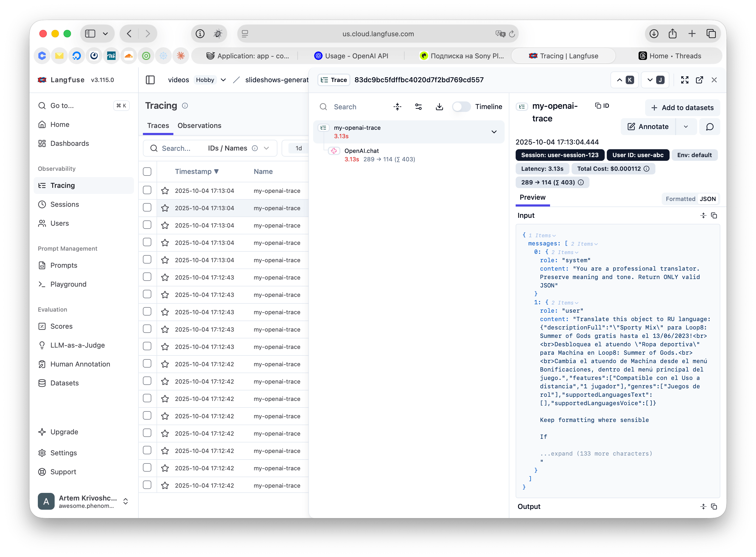Select the first trace row checkbox
Image resolution: width=756 pixels, height=557 pixels.
coord(147,190)
